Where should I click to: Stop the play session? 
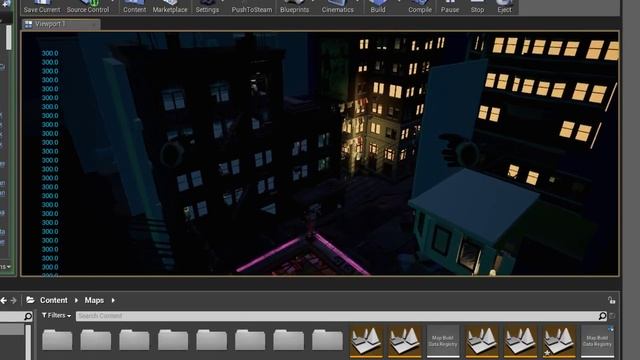point(477,7)
